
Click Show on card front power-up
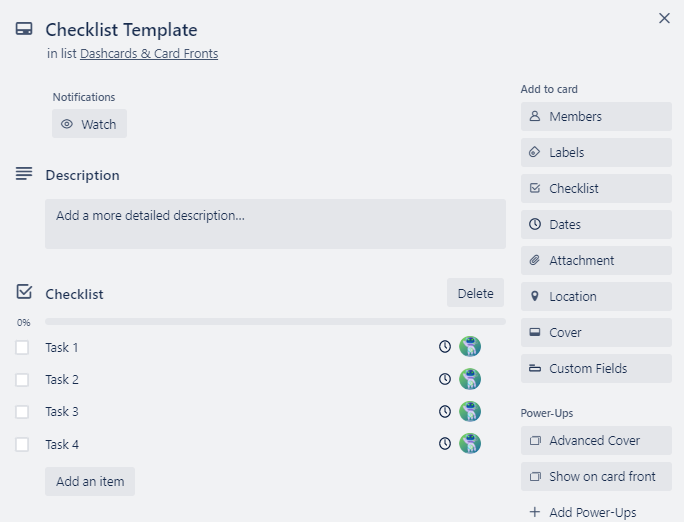596,477
